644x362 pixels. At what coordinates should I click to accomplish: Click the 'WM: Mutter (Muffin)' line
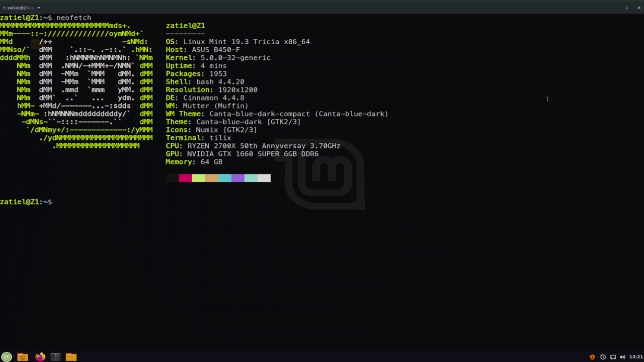click(207, 106)
